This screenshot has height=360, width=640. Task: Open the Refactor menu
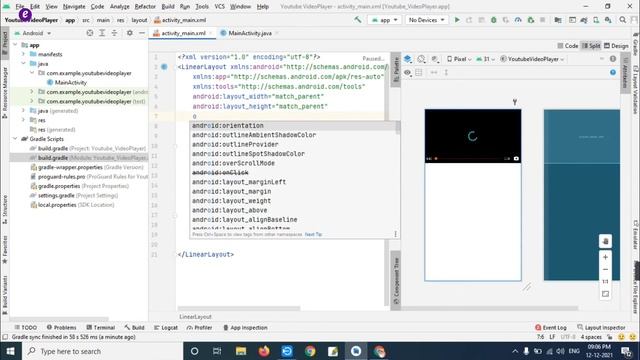(145, 7)
